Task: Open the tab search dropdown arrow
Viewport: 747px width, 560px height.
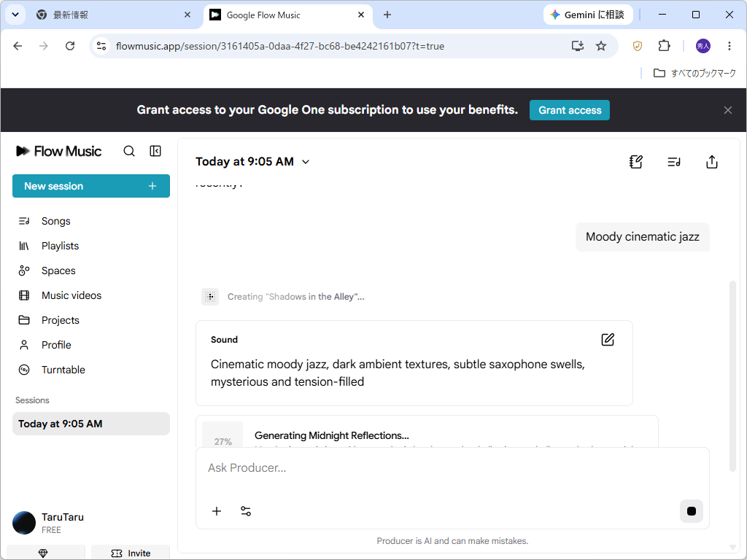Action: click(15, 15)
